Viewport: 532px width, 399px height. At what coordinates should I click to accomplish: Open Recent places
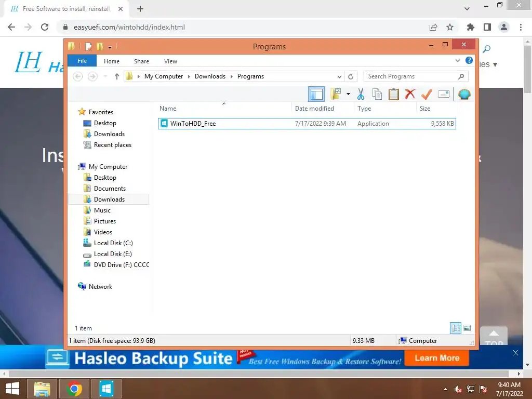tap(113, 145)
